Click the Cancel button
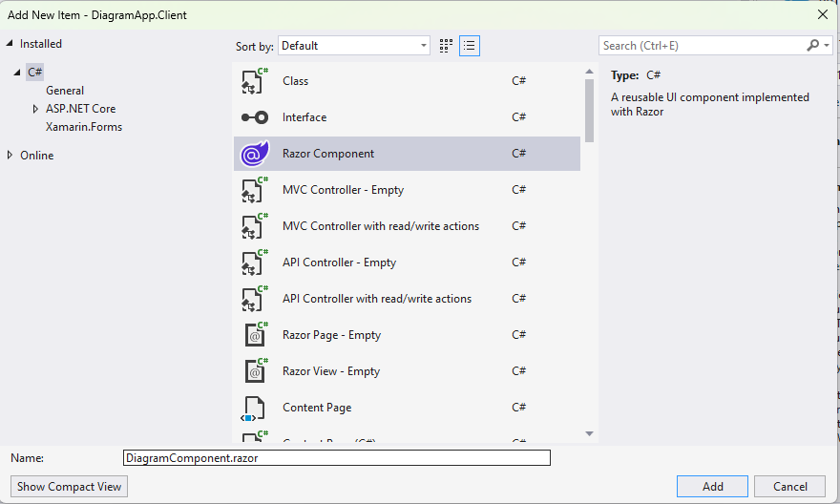840x504 pixels. [789, 486]
